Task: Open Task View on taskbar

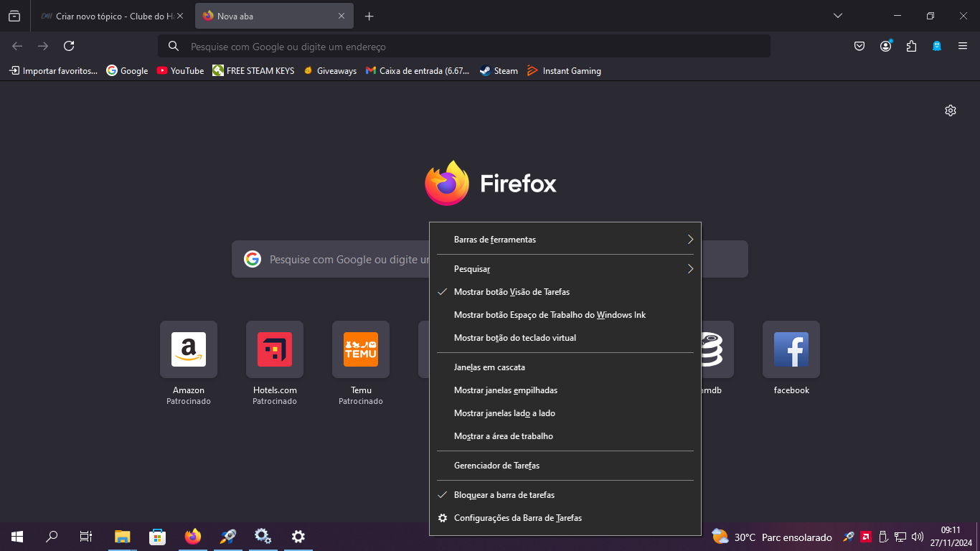Action: [86, 537]
